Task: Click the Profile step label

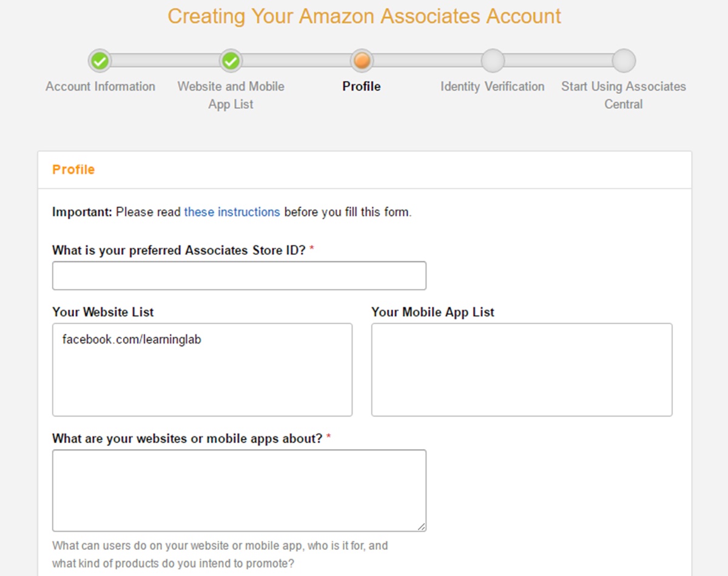Action: (362, 87)
